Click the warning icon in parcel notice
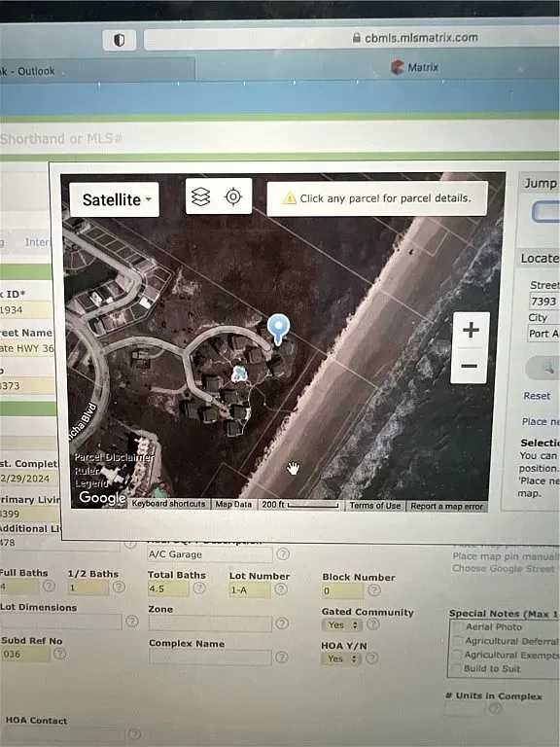Image resolution: width=560 pixels, height=747 pixels. click(x=290, y=198)
